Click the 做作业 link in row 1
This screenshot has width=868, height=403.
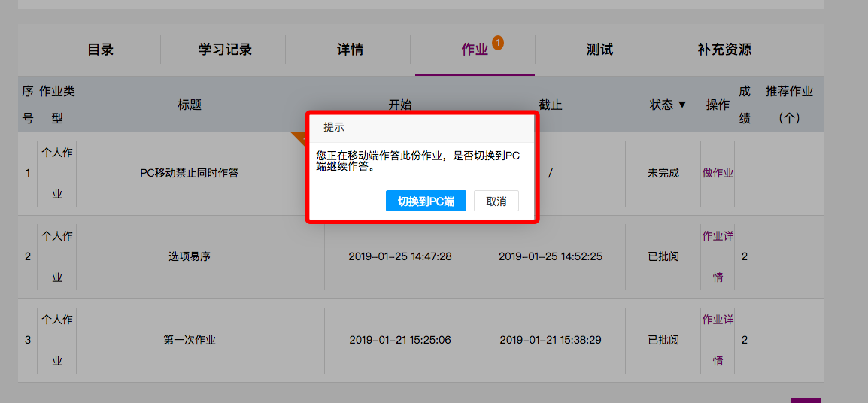pyautogui.click(x=718, y=173)
